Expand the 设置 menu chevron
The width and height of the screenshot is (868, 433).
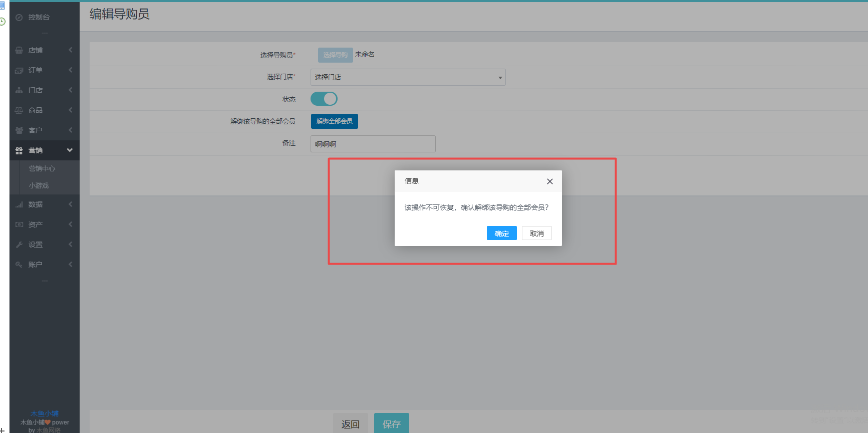[70, 244]
